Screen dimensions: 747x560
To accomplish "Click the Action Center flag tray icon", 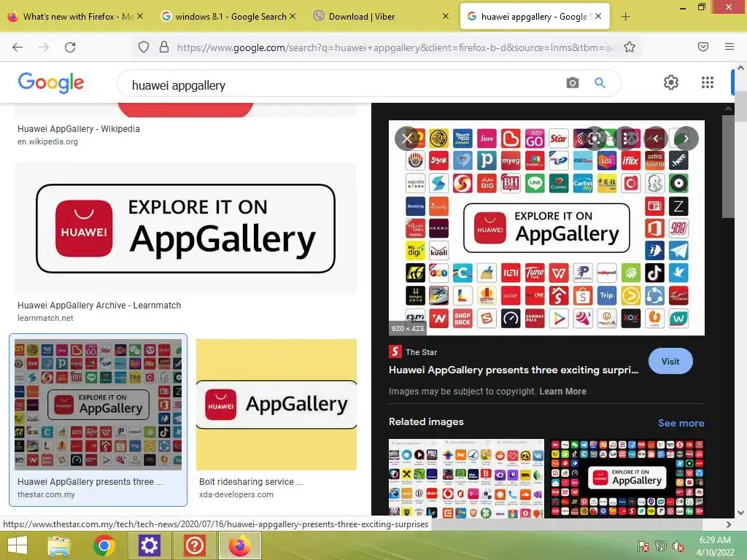I will click(x=643, y=546).
